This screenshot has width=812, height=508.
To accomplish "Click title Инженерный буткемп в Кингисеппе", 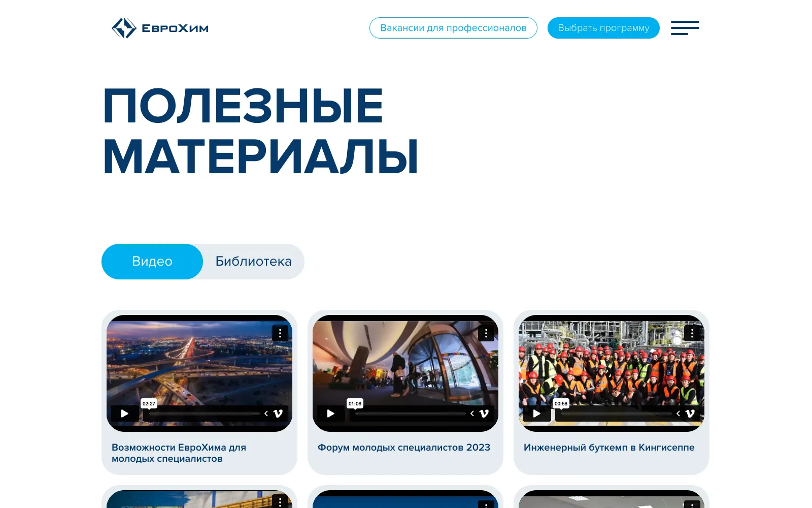I will pos(609,448).
